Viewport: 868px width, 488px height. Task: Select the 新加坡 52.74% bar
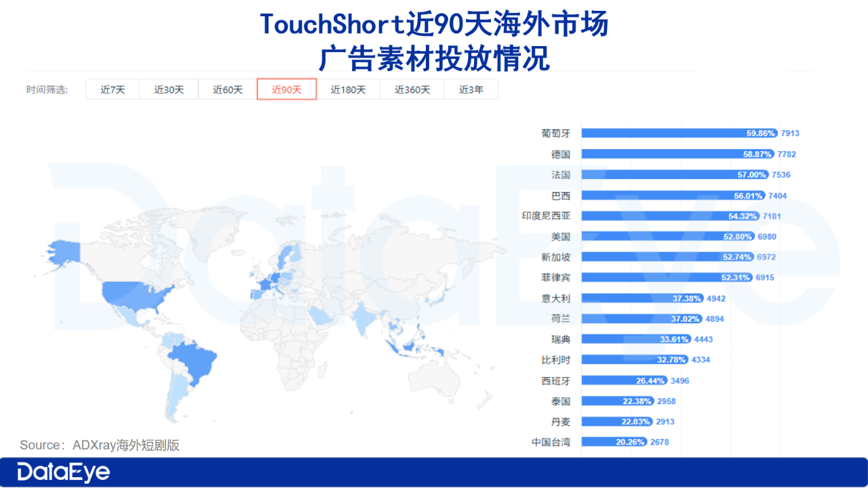click(668, 258)
